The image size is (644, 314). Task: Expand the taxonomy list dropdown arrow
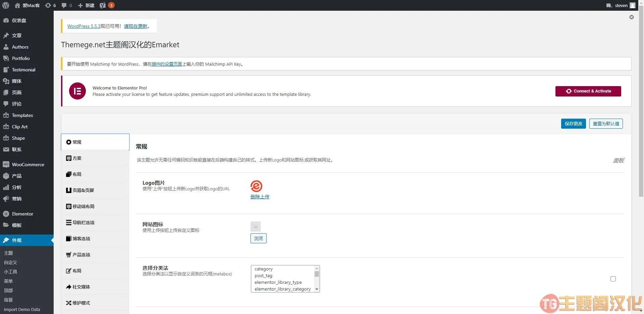pos(317,289)
